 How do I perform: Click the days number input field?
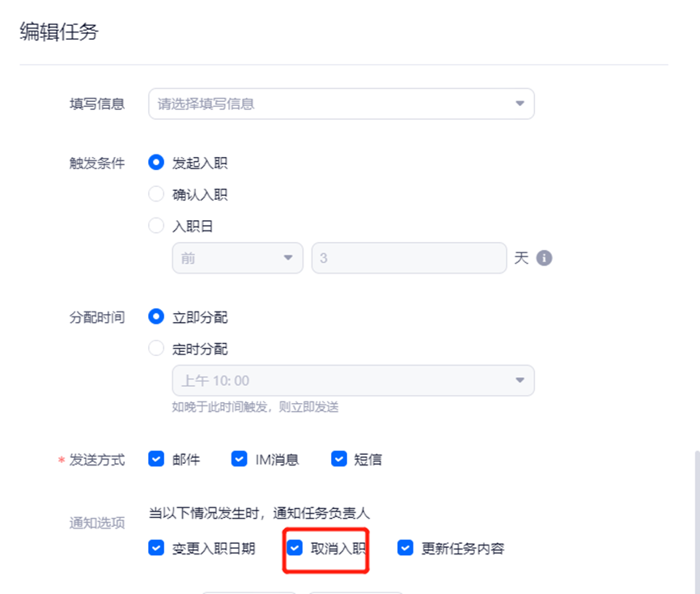409,258
